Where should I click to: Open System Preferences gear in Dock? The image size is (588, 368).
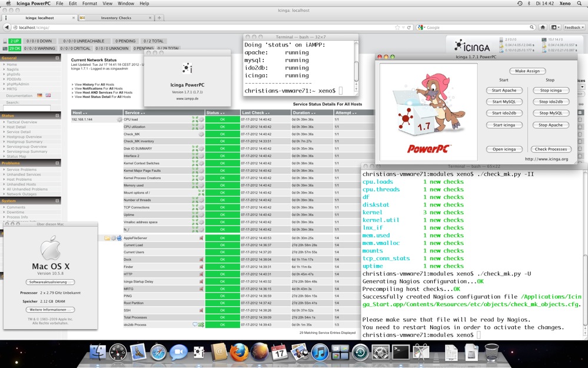(x=381, y=353)
